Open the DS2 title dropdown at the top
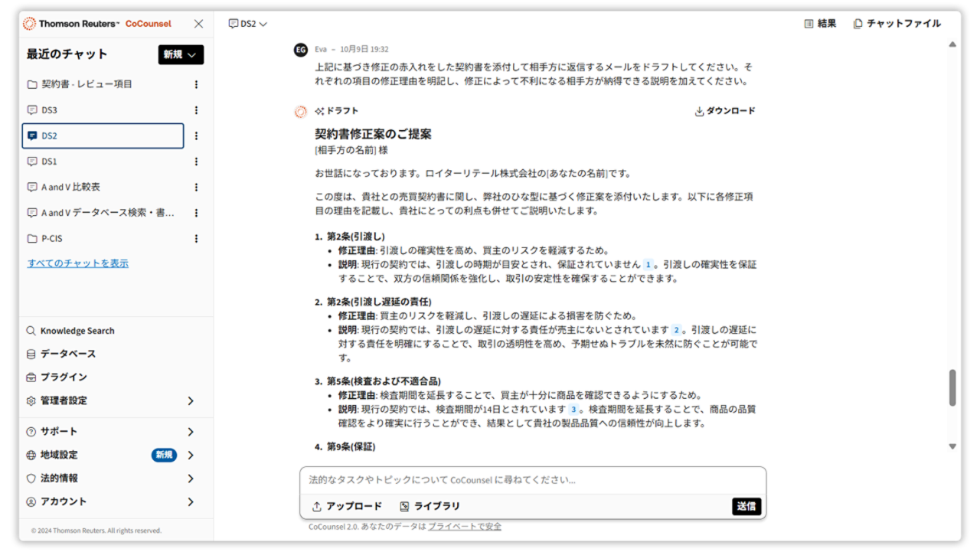Image resolution: width=980 pixels, height=552 pixels. coord(246,24)
